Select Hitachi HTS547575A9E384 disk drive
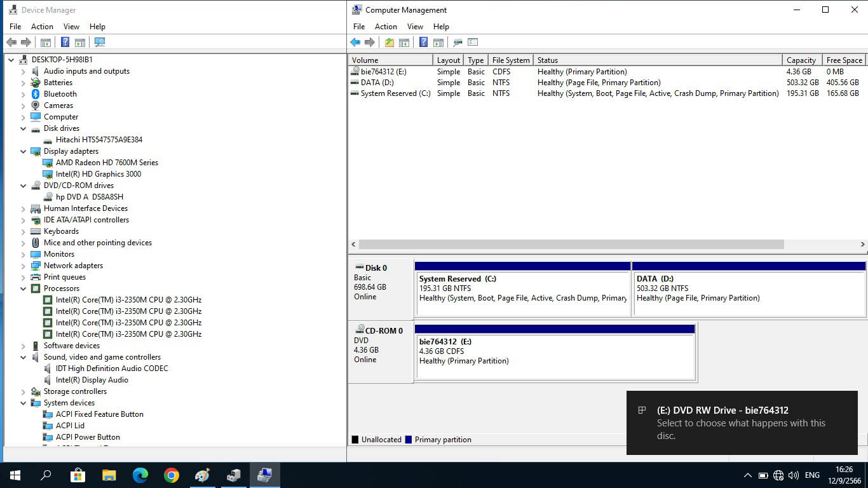Image resolution: width=868 pixels, height=488 pixels. pyautogui.click(x=99, y=140)
